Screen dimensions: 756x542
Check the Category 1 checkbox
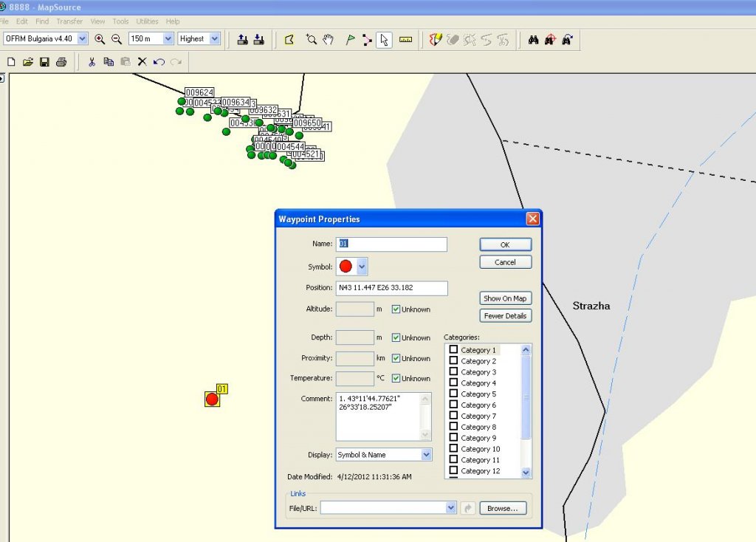454,350
